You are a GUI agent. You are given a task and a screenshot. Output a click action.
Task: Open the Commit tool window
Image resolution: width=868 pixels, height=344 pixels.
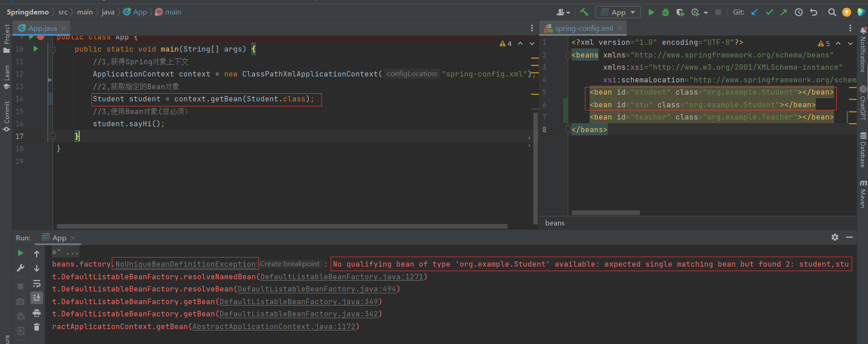point(6,116)
